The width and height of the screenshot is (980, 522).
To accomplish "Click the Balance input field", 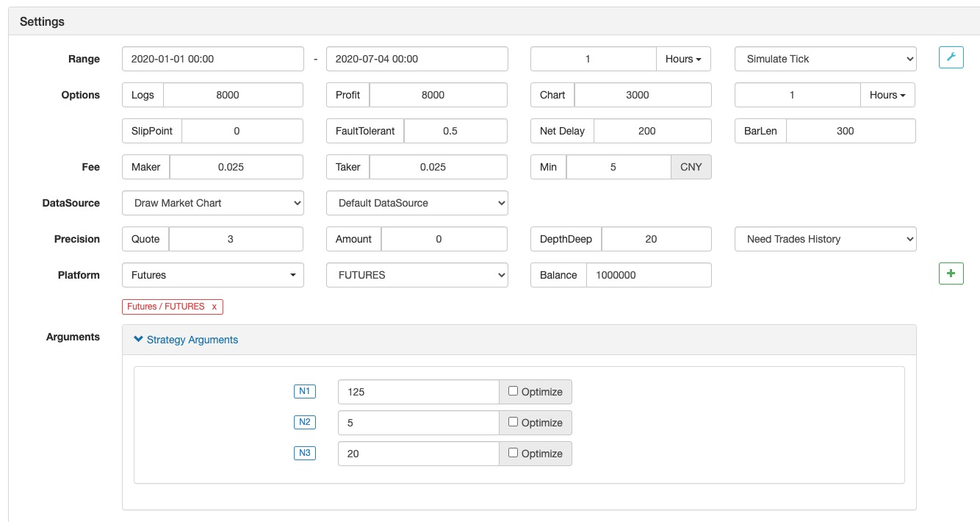I will coord(648,275).
